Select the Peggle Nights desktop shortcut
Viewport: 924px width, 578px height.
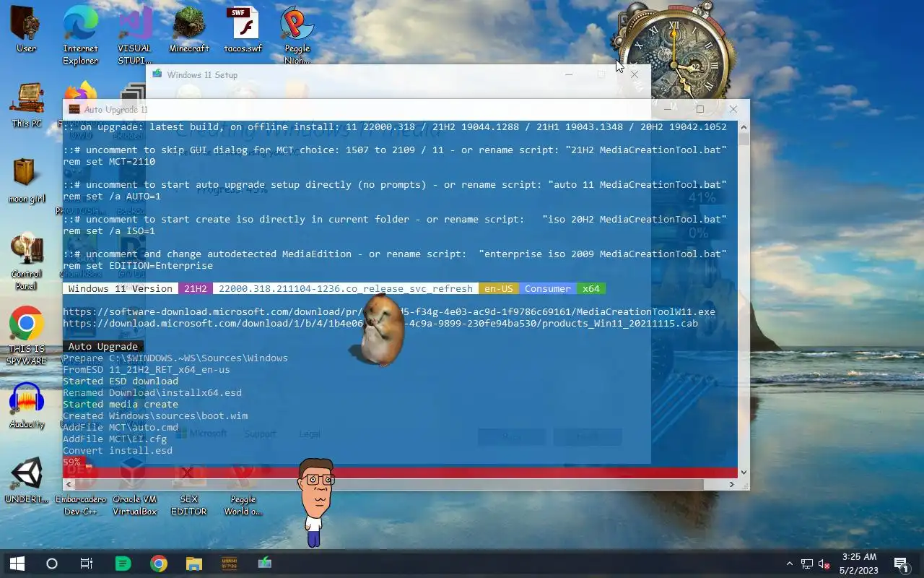point(297,35)
